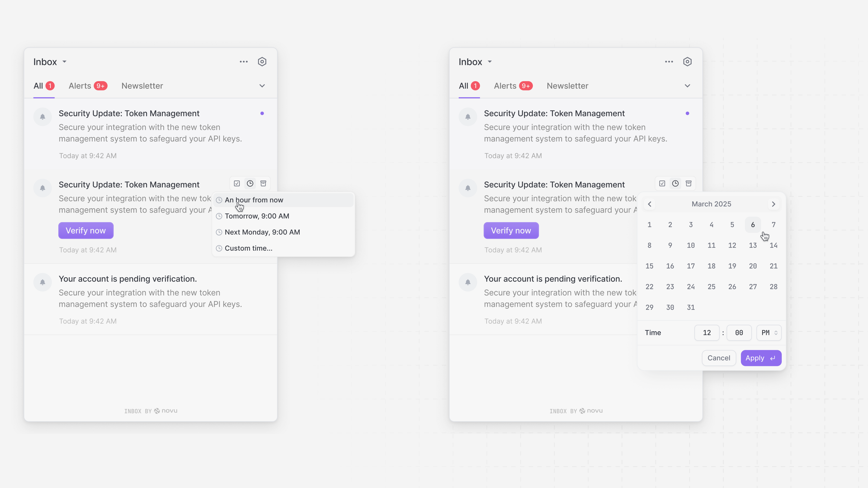Image resolution: width=868 pixels, height=488 pixels.
Task: Select March 18 in the calendar
Action: pos(711,266)
